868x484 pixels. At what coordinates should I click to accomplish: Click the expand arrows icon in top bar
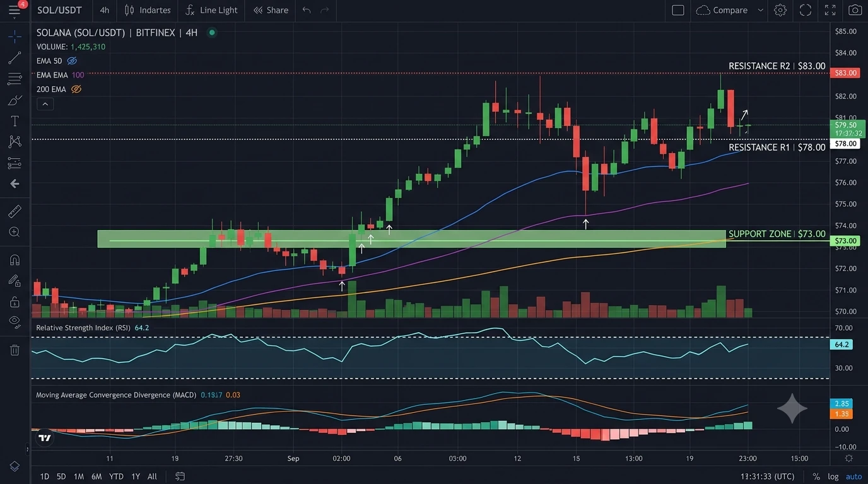[x=830, y=10]
